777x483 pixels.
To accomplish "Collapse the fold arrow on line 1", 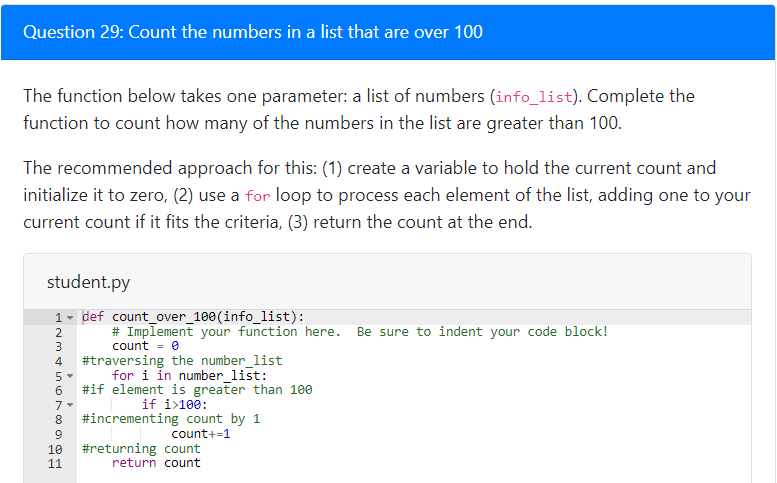I will [x=70, y=318].
